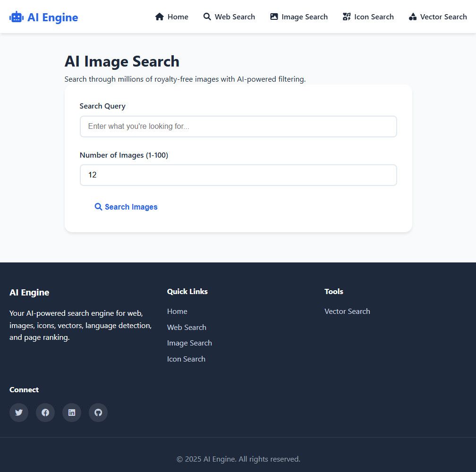Click the shapes icon beside Icon Search
Image resolution: width=476 pixels, height=472 pixels.
pos(347,17)
